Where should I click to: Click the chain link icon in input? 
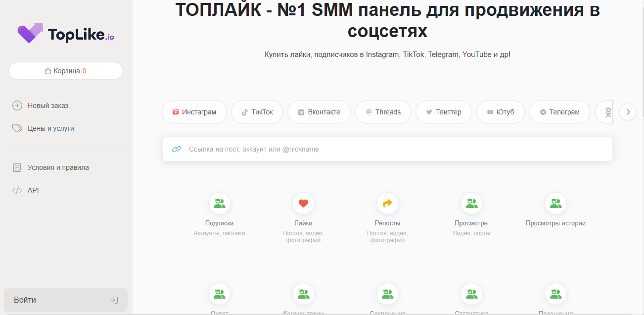click(177, 149)
